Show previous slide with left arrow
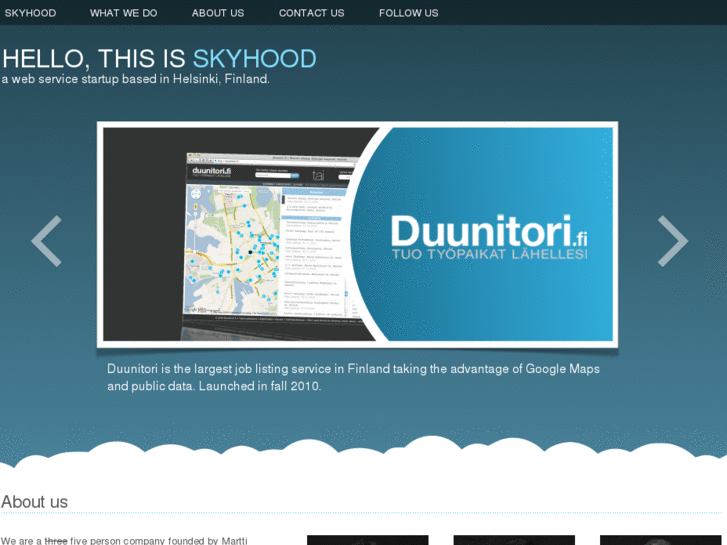 (x=46, y=241)
